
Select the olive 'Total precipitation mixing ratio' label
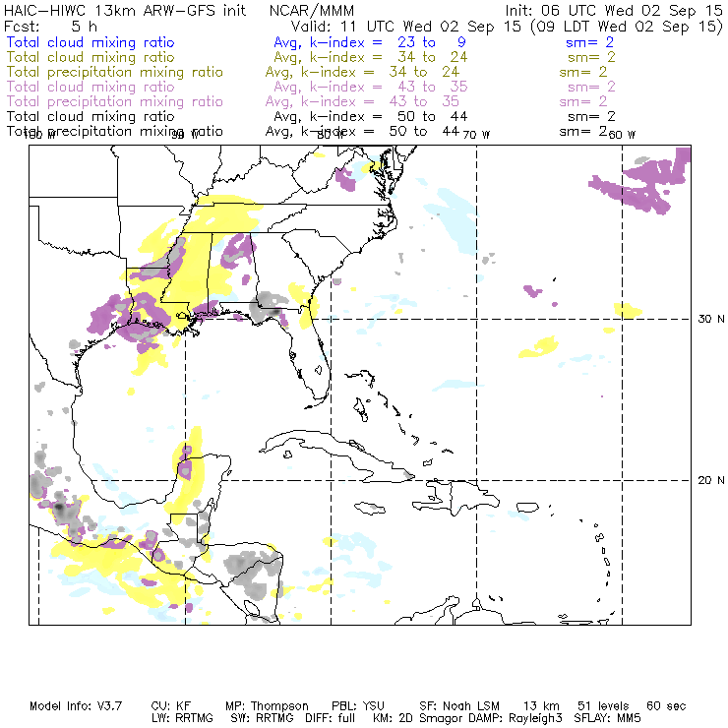(115, 72)
